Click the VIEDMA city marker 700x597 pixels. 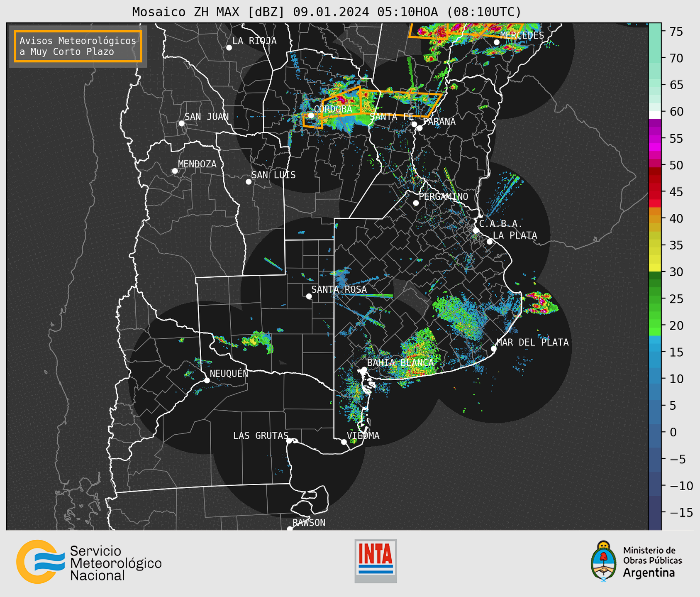point(344,442)
